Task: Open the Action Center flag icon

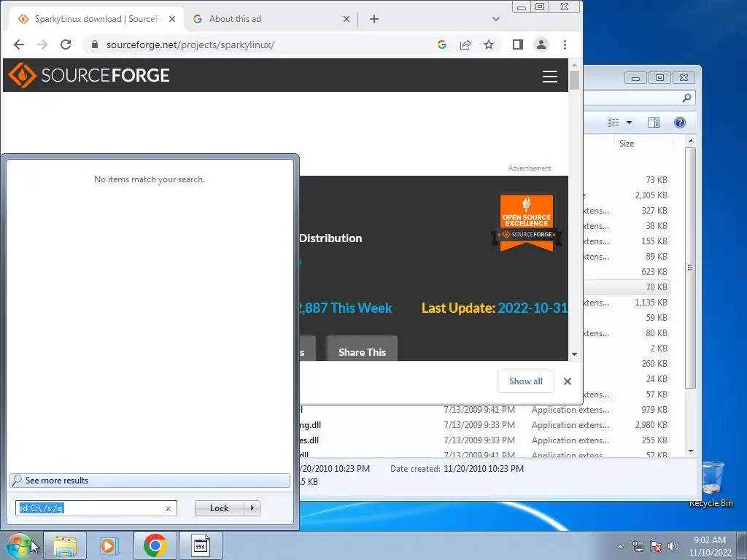Action: (x=656, y=546)
